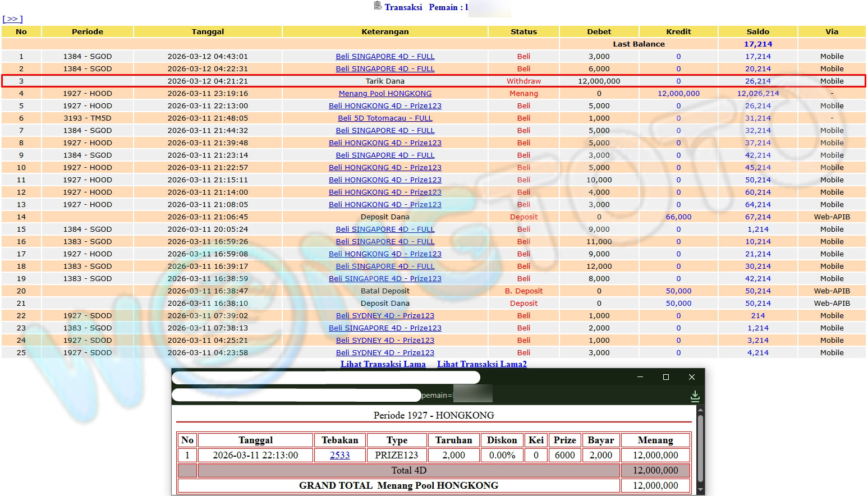
Task: Maximize the HONGKONG period popup window
Action: (666, 377)
